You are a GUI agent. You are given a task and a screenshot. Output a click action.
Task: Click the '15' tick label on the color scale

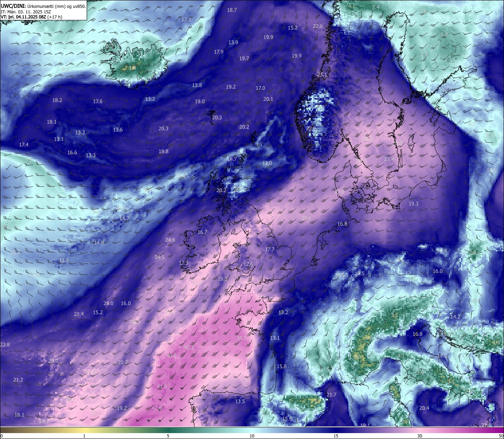336,436
